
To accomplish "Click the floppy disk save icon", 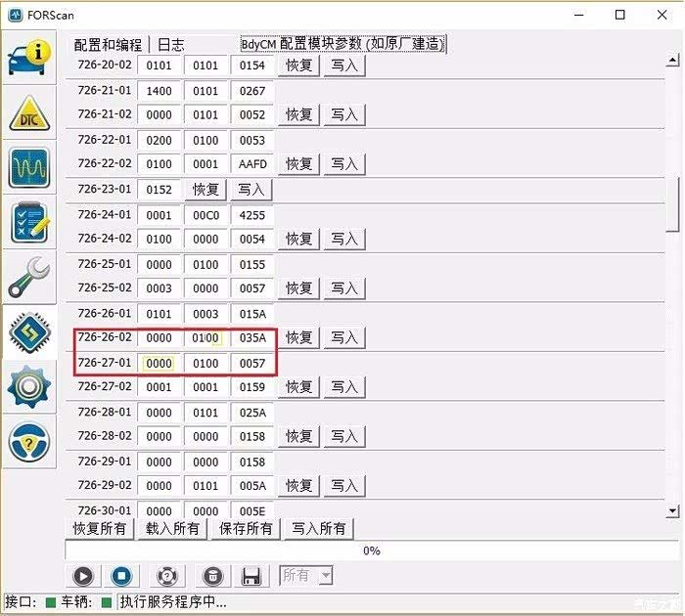I will point(251,576).
